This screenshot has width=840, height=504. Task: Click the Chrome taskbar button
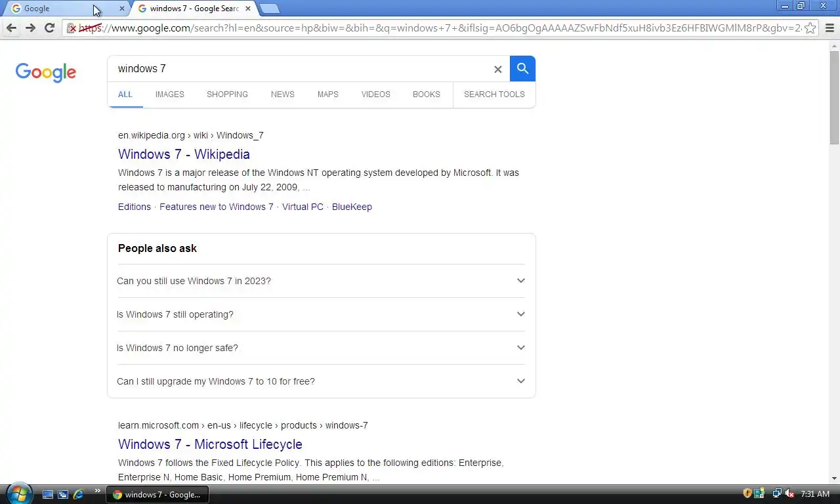tap(157, 494)
